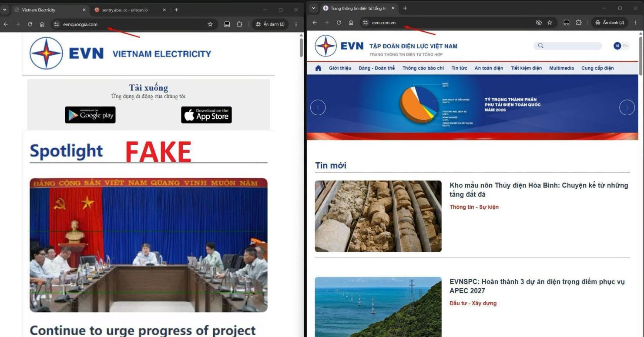The height and width of the screenshot is (337, 644).
Task: Open the rock core samples article thumbnail
Action: [x=378, y=216]
